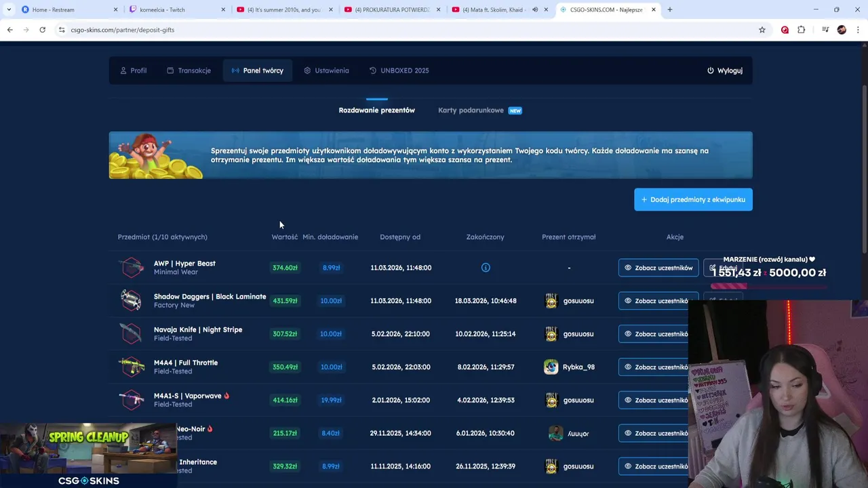This screenshot has height=488, width=868.
Task: Open the Chrome profile avatar
Action: pos(842,30)
